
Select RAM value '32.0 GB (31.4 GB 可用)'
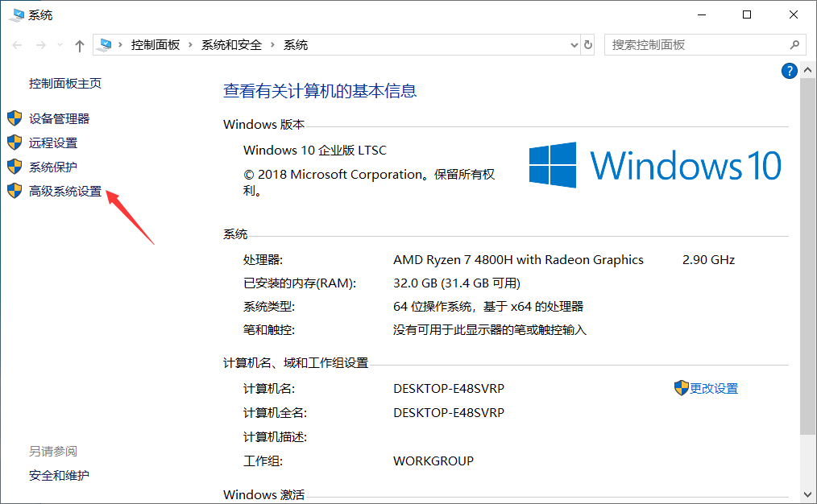pyautogui.click(x=457, y=283)
